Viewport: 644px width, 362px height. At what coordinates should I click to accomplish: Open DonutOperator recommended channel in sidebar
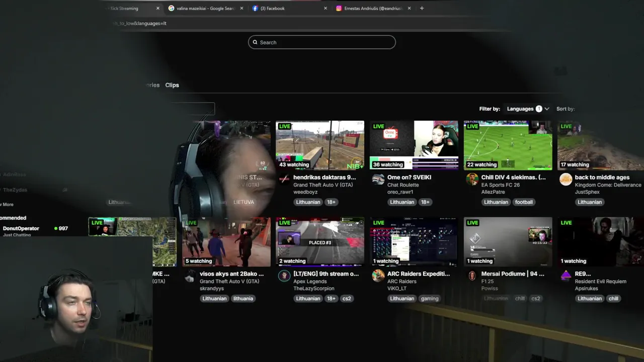point(35,230)
